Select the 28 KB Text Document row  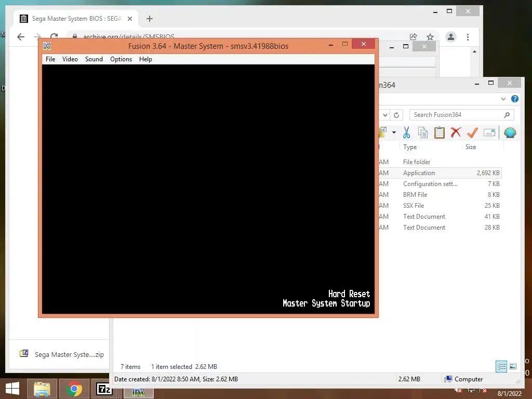(x=440, y=228)
